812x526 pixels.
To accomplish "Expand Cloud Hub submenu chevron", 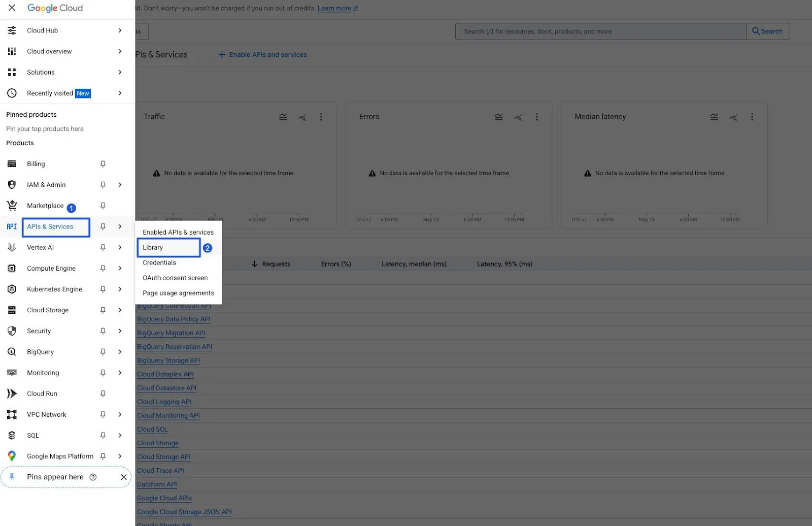I will click(120, 30).
